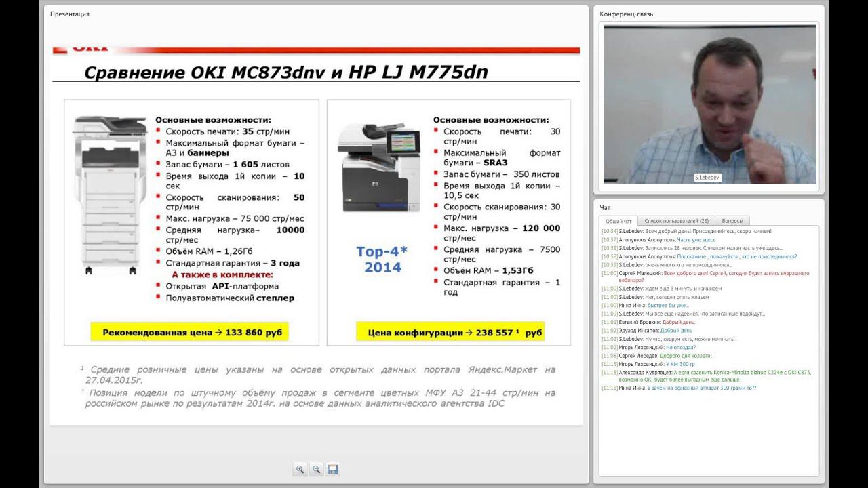Click 'Стандартная гарантия – 3 года' bullet
868x488 pixels.
point(233,263)
